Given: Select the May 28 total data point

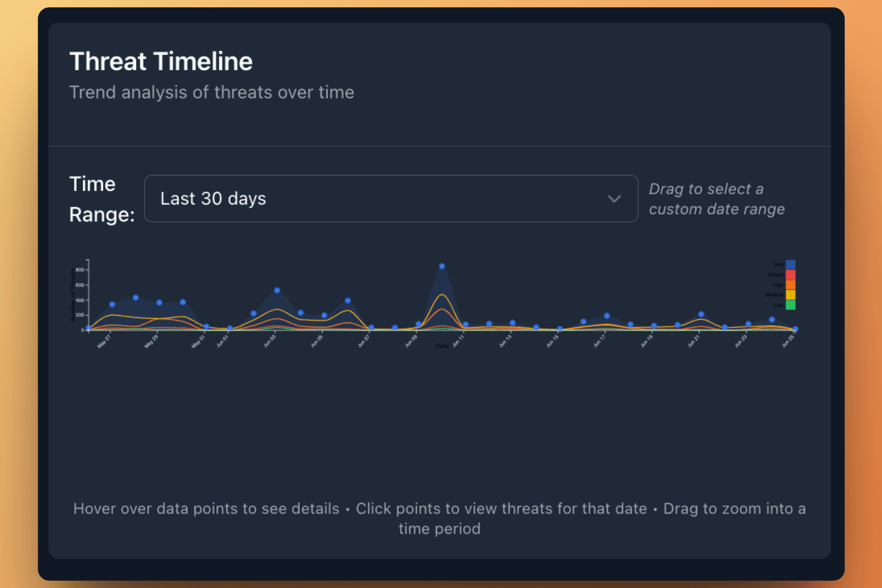Looking at the screenshot, I should click(136, 298).
